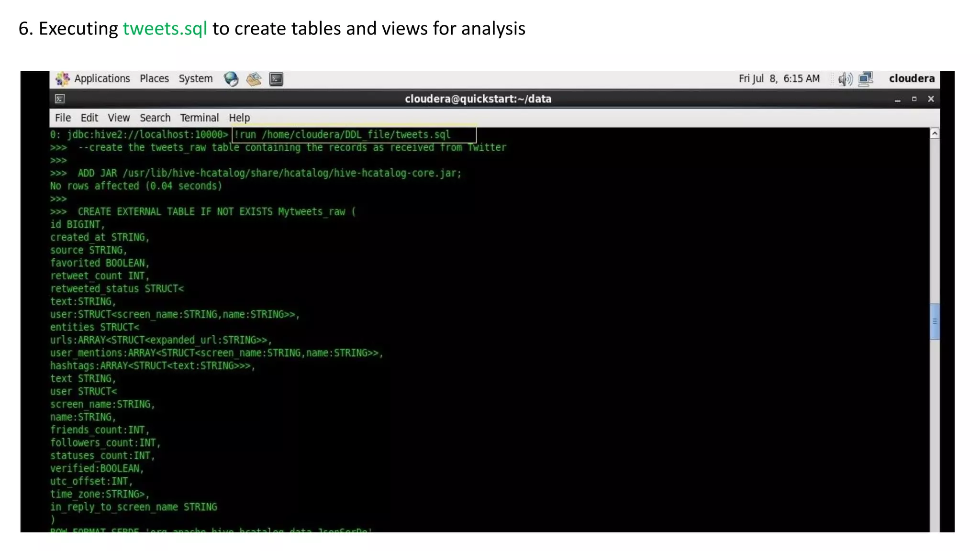Open the Help menu in terminal
This screenshot has width=980, height=551.
pyautogui.click(x=239, y=118)
